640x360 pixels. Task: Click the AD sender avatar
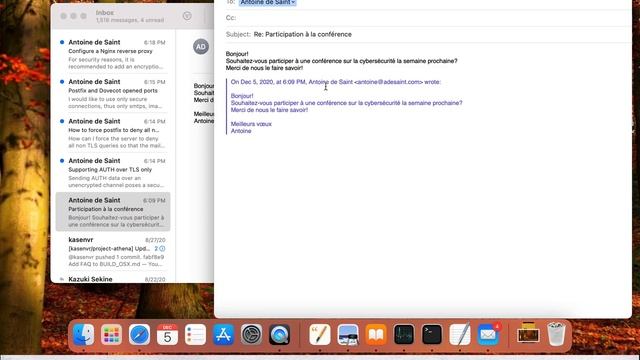[x=201, y=47]
